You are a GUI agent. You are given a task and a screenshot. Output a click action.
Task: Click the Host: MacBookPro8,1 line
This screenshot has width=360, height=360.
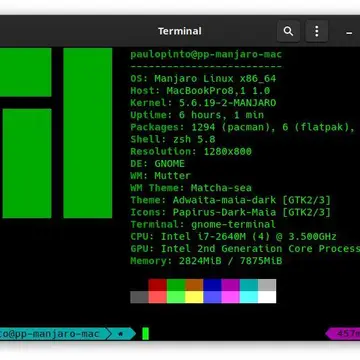(200, 91)
